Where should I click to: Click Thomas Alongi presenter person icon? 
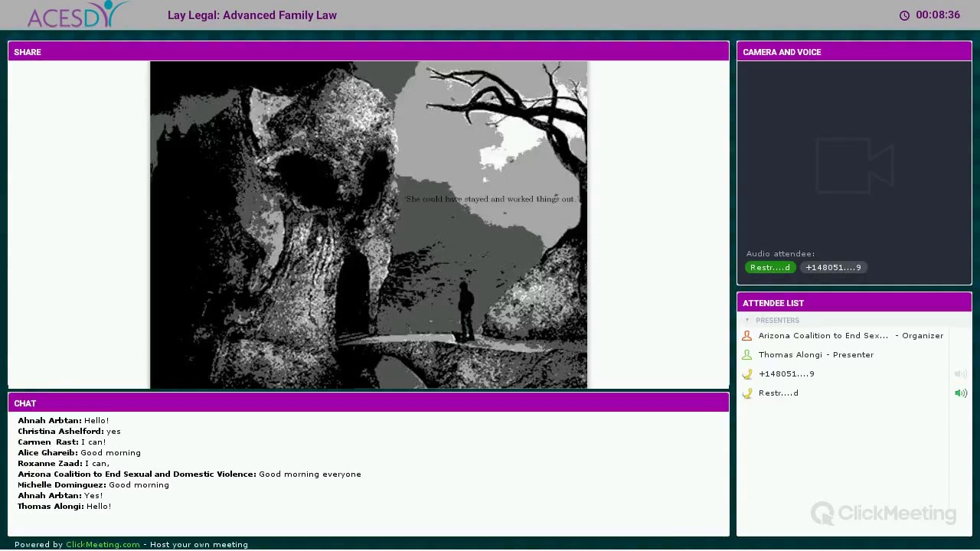pyautogui.click(x=746, y=354)
